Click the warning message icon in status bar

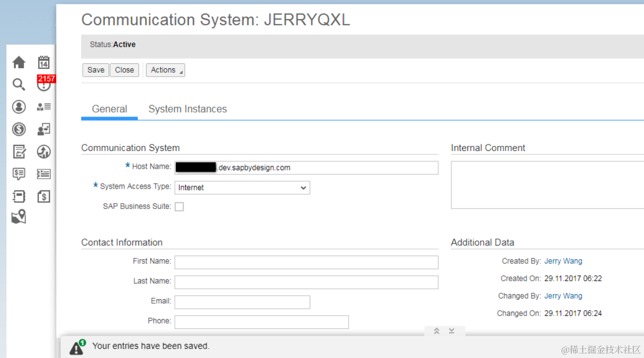point(77,347)
